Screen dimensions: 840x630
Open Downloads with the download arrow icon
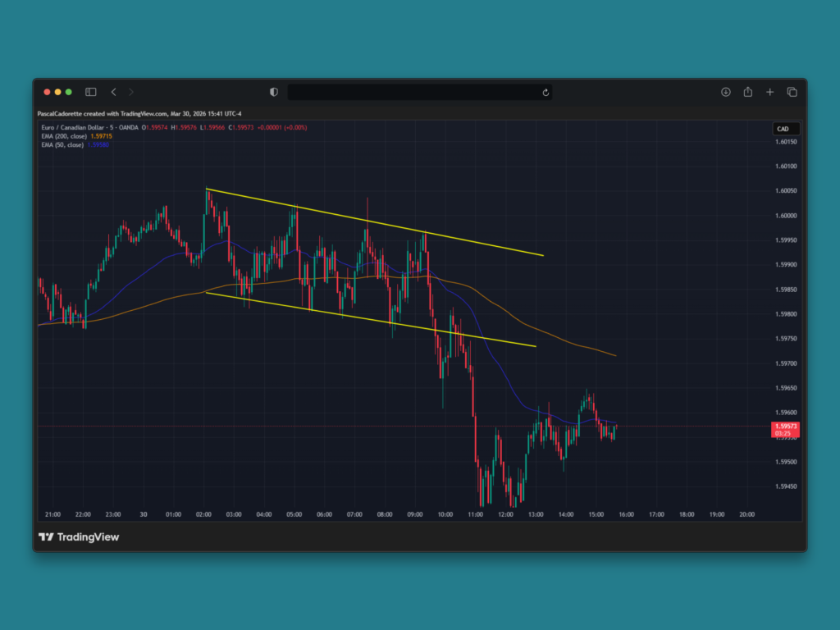click(726, 93)
